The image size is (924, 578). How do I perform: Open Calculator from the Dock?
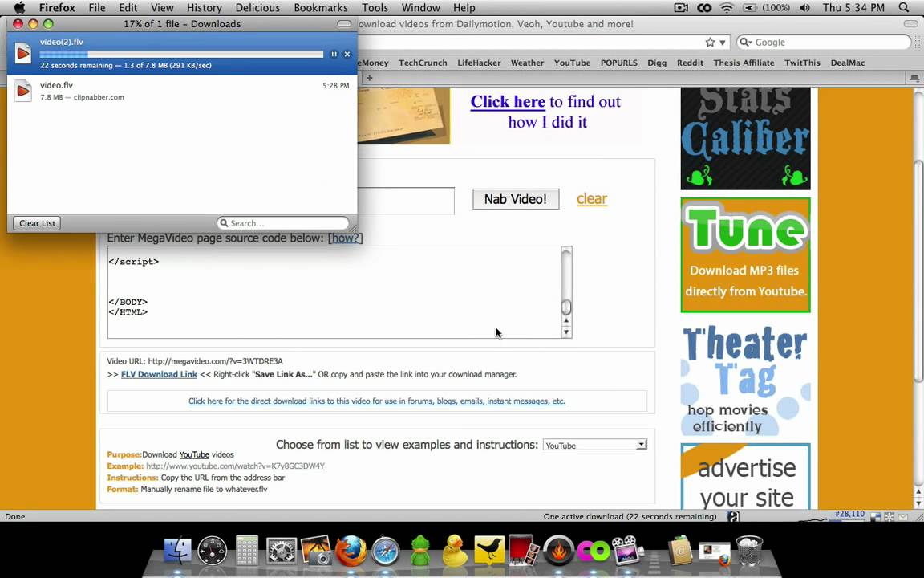[x=247, y=552]
